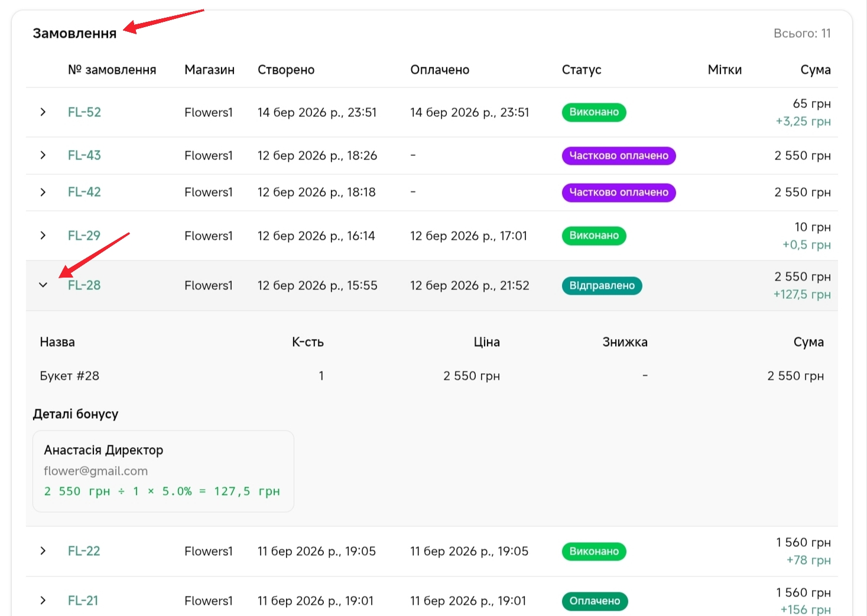Click the flower@gmail.com email in bonus details

96,471
